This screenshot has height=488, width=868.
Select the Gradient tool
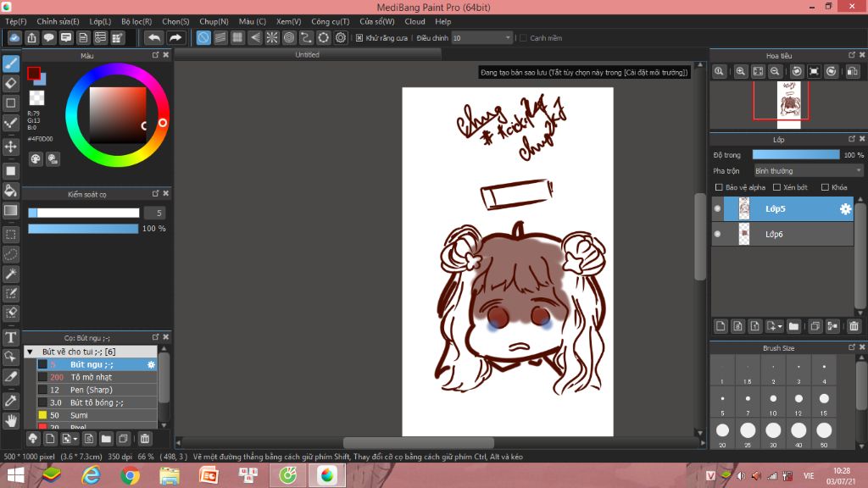click(11, 211)
